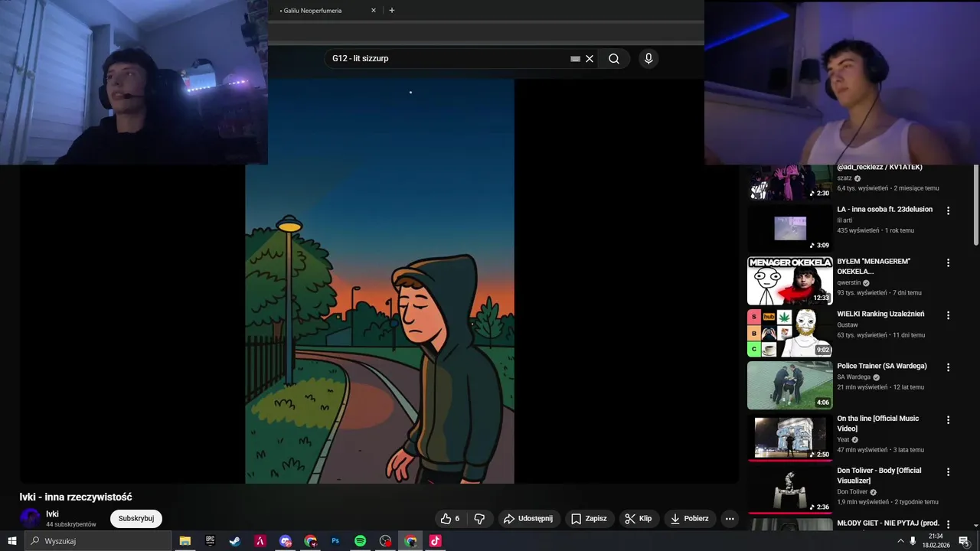Image resolution: width=980 pixels, height=551 pixels.
Task: Start voice search with microphone icon
Action: pos(648,58)
